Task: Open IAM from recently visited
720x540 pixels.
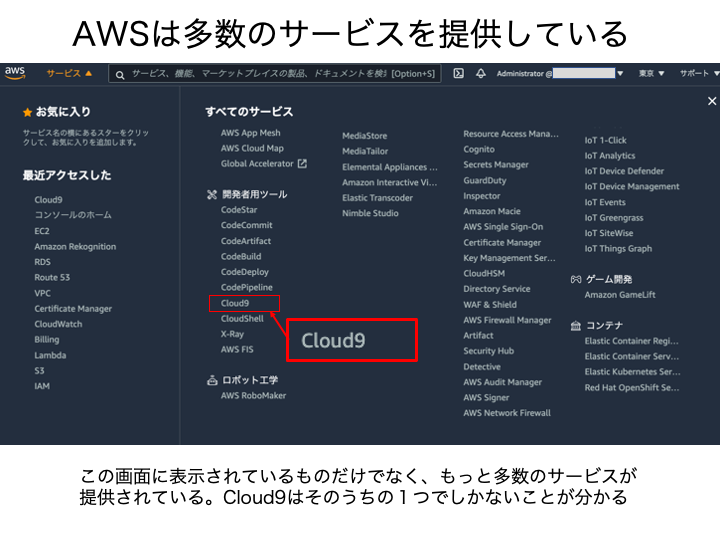Action: tap(42, 386)
